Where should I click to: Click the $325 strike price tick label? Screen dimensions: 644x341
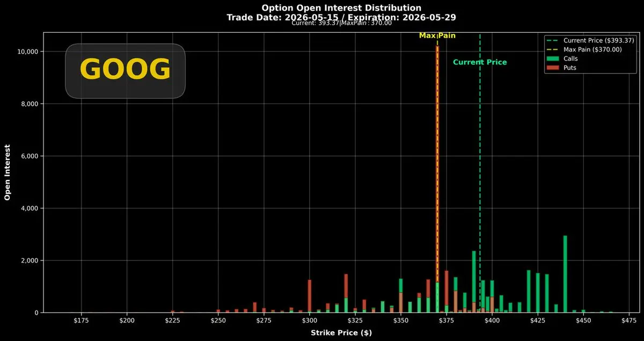(x=355, y=320)
